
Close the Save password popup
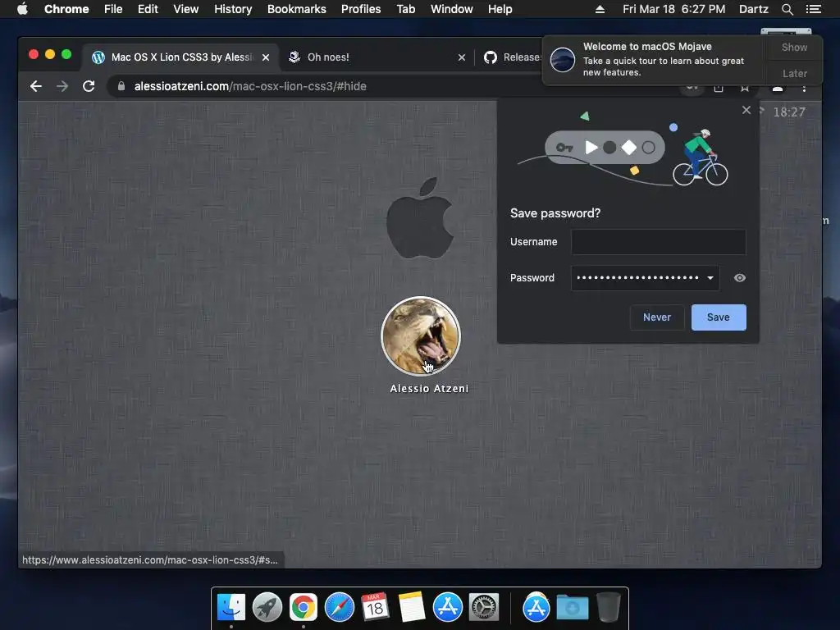click(746, 110)
